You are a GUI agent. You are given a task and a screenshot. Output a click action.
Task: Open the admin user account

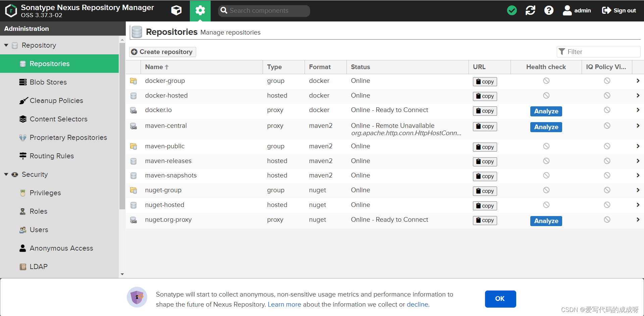tap(577, 10)
